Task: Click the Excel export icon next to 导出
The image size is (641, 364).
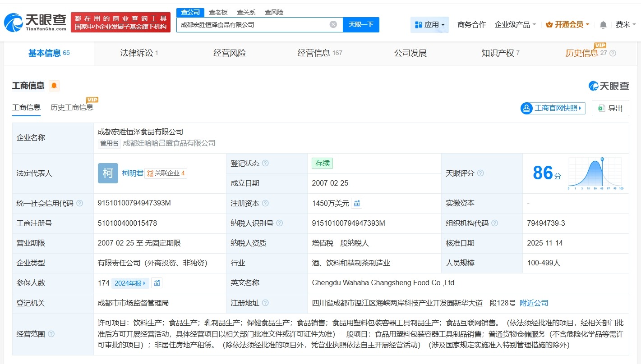Action: pyautogui.click(x=600, y=108)
